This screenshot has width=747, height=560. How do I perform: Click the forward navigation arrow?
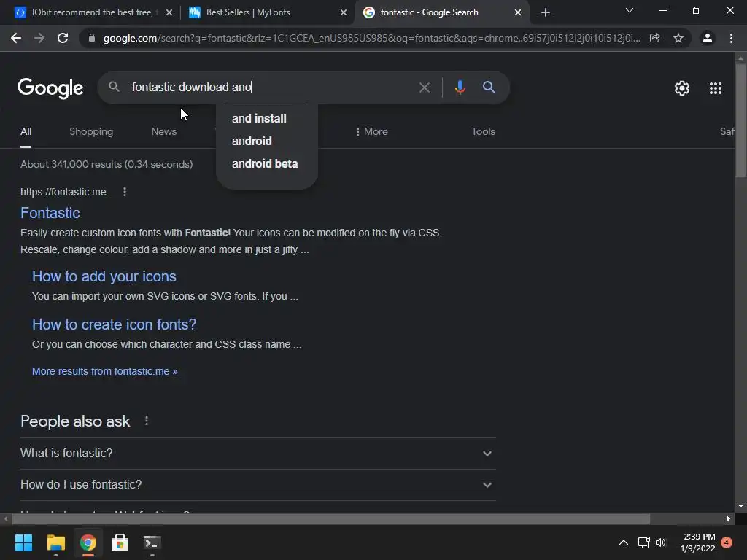(x=39, y=38)
